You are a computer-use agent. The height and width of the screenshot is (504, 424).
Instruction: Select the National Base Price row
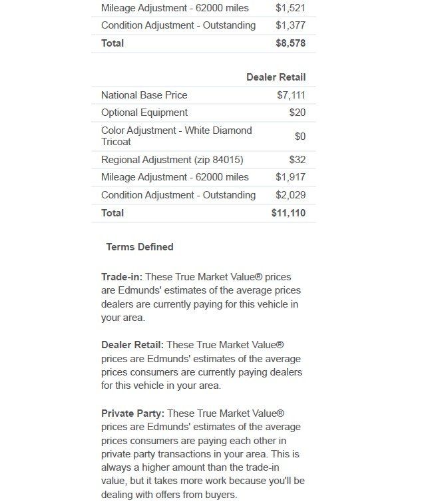(x=204, y=95)
